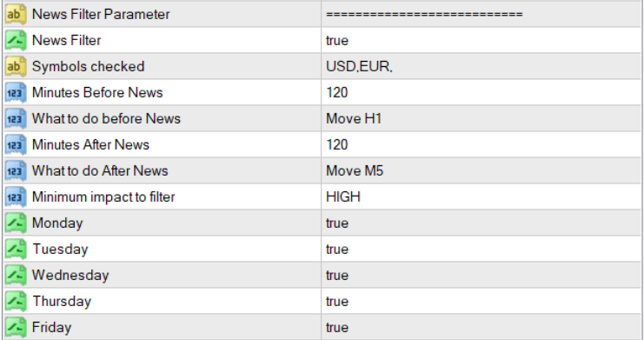Select the Thursday parameter row label
This screenshot has height=340, width=644.
62,302
